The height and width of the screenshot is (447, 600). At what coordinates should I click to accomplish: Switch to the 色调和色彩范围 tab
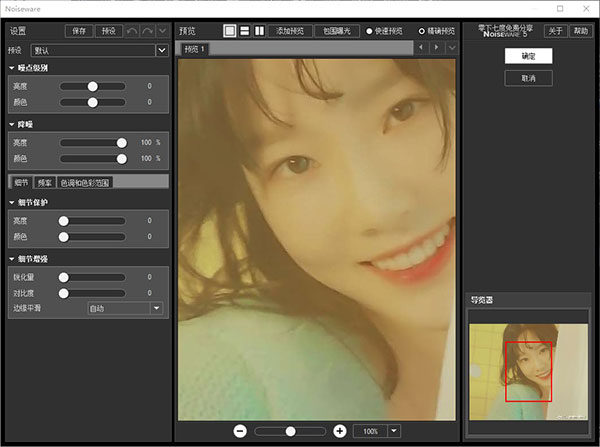click(x=84, y=182)
